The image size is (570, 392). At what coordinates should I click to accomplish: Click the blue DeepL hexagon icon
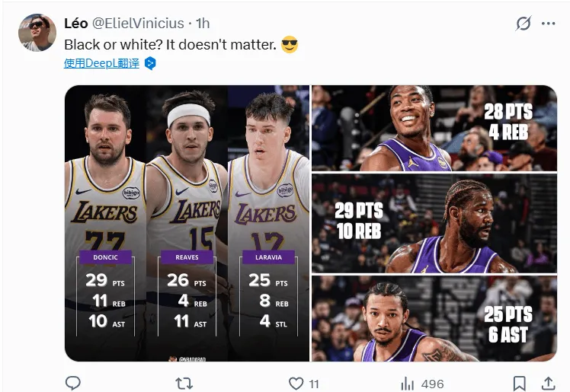(x=151, y=63)
